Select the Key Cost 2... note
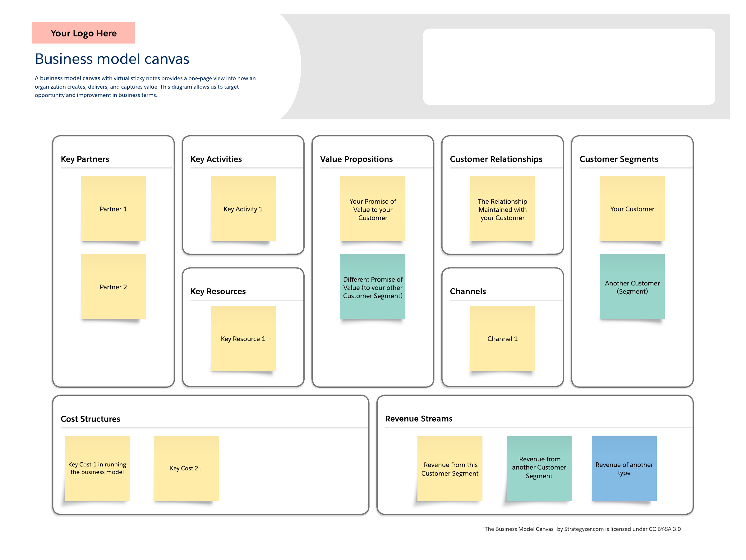This screenshot has height=560, width=746. 186,468
